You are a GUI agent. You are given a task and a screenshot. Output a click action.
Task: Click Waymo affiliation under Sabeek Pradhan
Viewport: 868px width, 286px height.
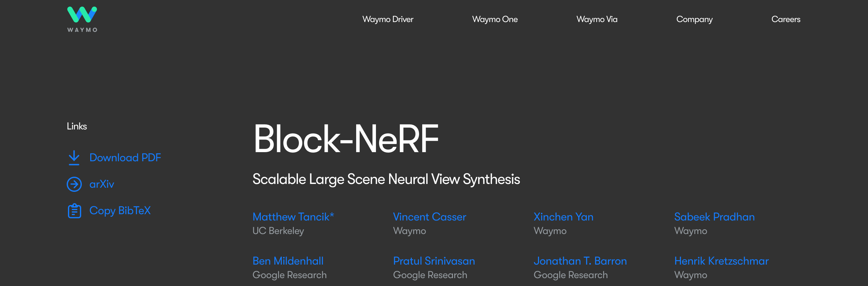point(691,231)
